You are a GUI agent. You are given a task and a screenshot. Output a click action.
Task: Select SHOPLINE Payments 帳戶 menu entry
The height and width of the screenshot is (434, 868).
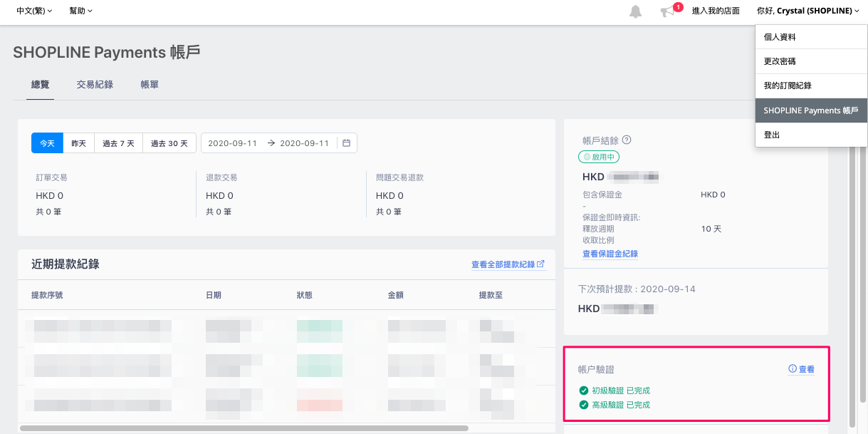(811, 110)
